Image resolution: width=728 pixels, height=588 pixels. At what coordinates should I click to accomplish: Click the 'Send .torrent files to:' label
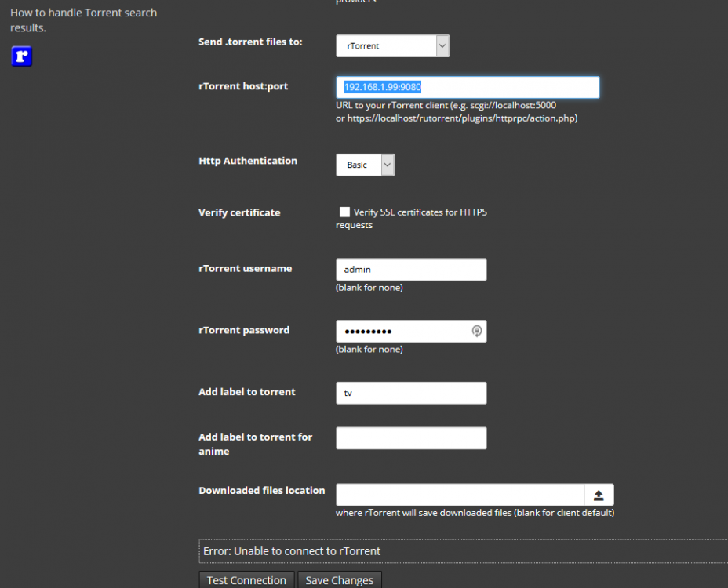tap(250, 42)
